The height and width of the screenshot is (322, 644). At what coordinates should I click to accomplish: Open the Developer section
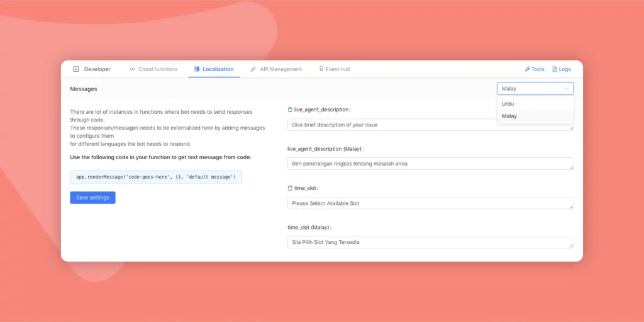click(92, 69)
